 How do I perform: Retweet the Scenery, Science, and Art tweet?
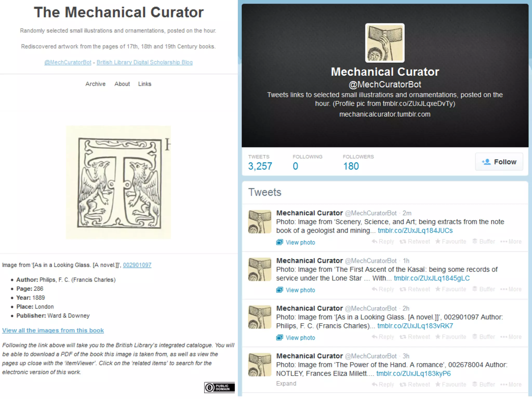(415, 242)
